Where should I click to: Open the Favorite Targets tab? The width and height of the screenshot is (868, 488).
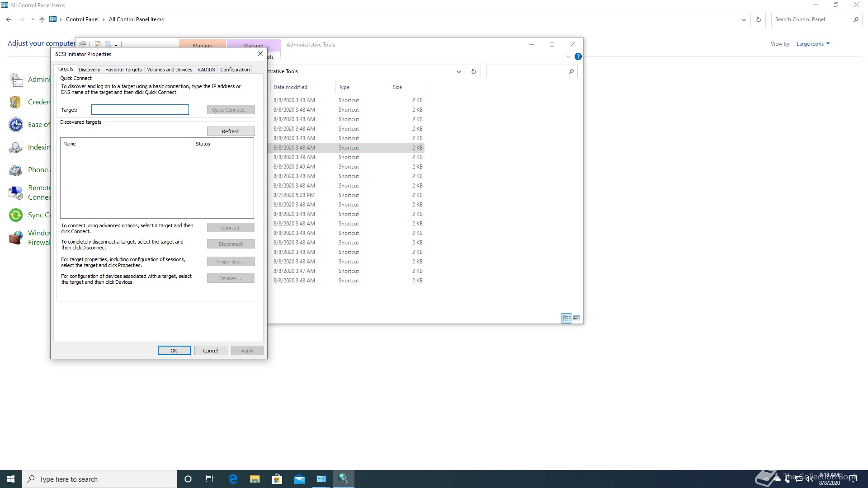(123, 70)
